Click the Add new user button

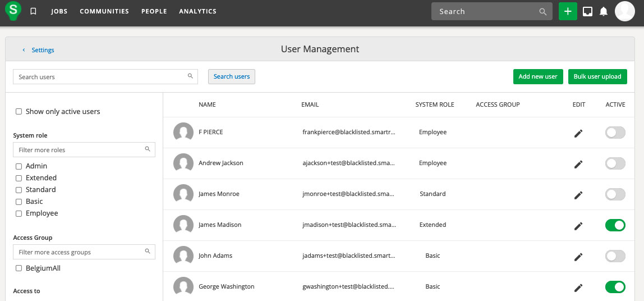(x=537, y=77)
